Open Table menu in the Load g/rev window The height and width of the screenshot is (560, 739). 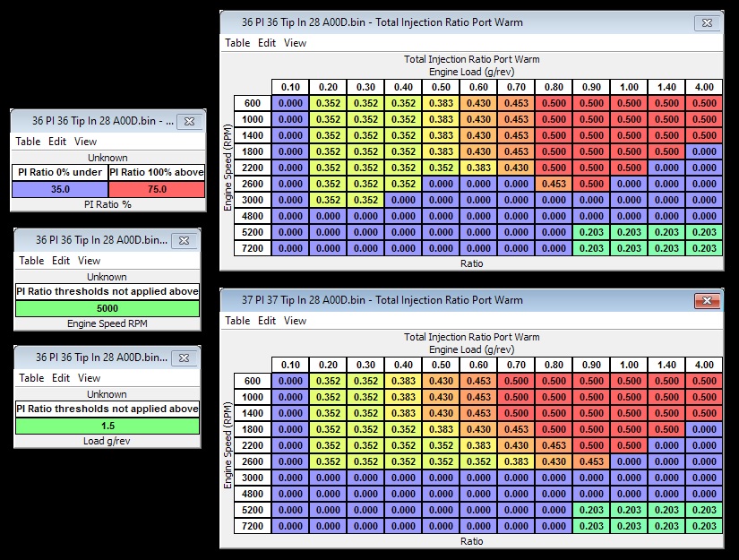tap(31, 378)
